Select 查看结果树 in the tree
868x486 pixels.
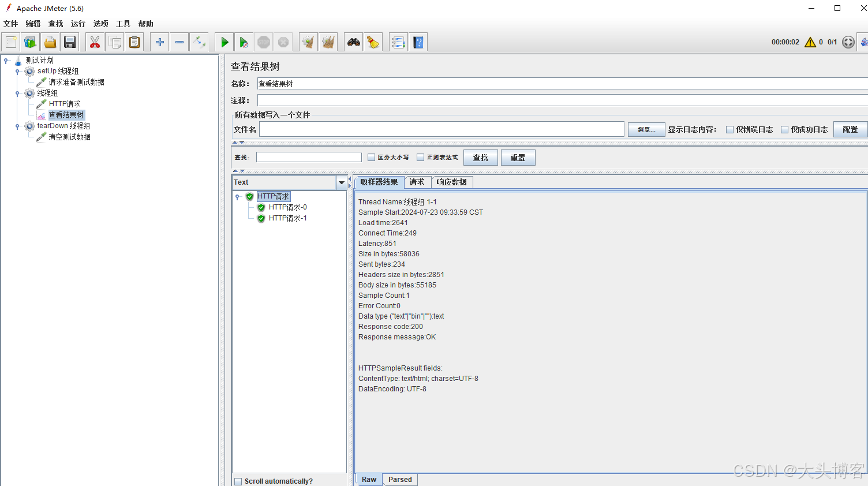tap(66, 115)
